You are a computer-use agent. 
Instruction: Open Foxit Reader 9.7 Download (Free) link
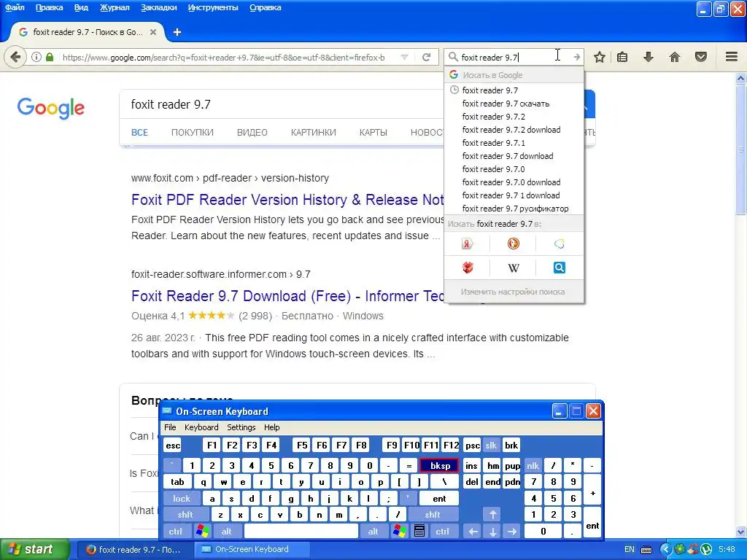287,296
